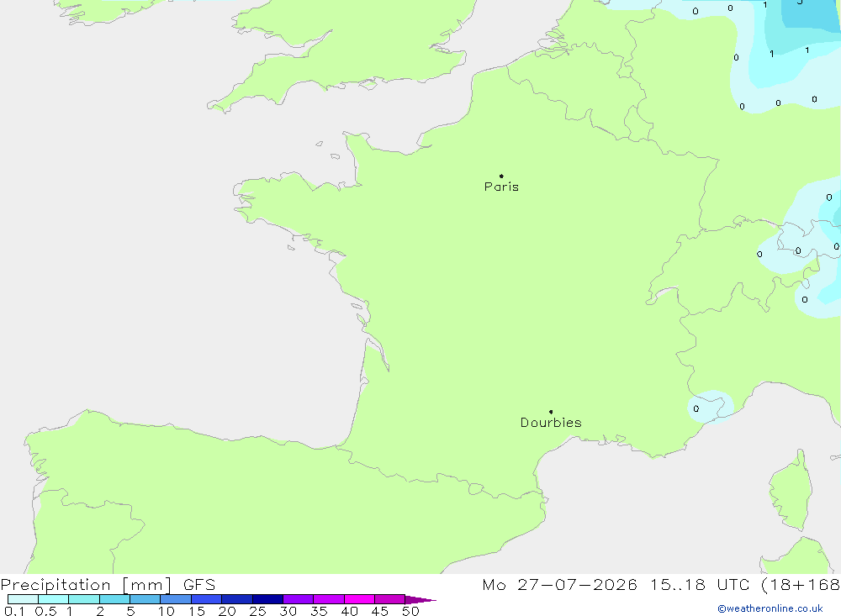841x616 pixels.
Task: Pick the 40–45 mm legend swatch
Action: (x=359, y=599)
